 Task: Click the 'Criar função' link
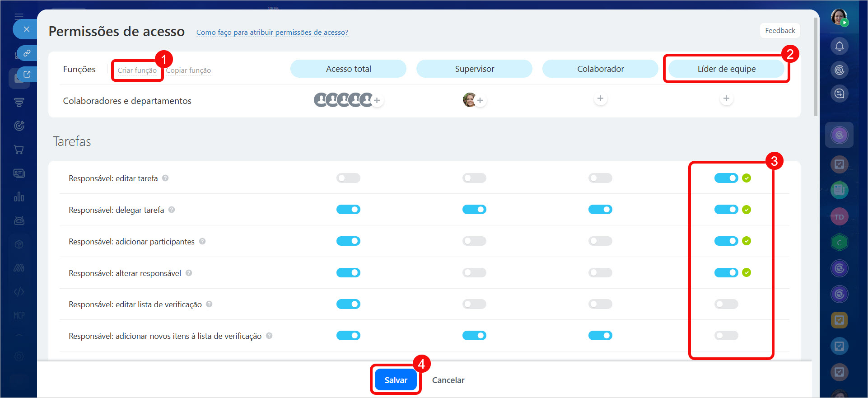coord(137,70)
